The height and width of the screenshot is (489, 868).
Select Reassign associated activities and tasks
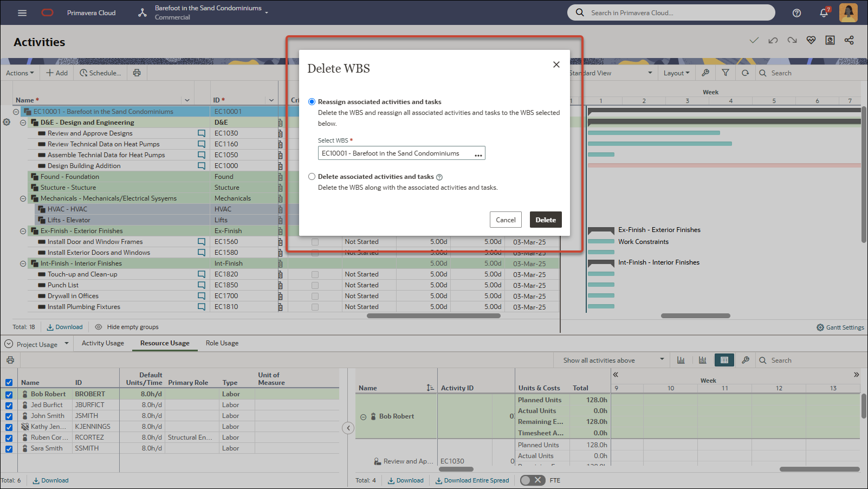pos(312,101)
